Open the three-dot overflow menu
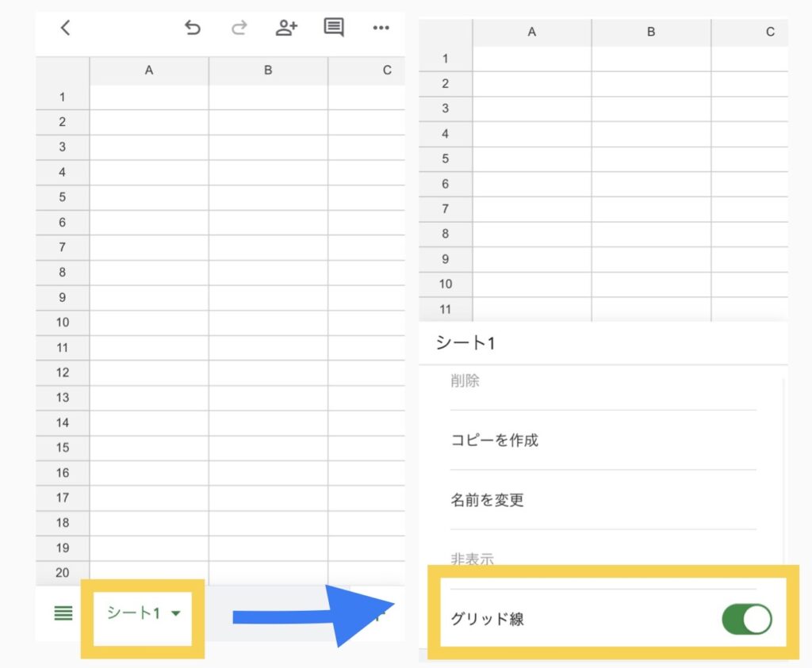This screenshot has height=668, width=812. [x=381, y=28]
